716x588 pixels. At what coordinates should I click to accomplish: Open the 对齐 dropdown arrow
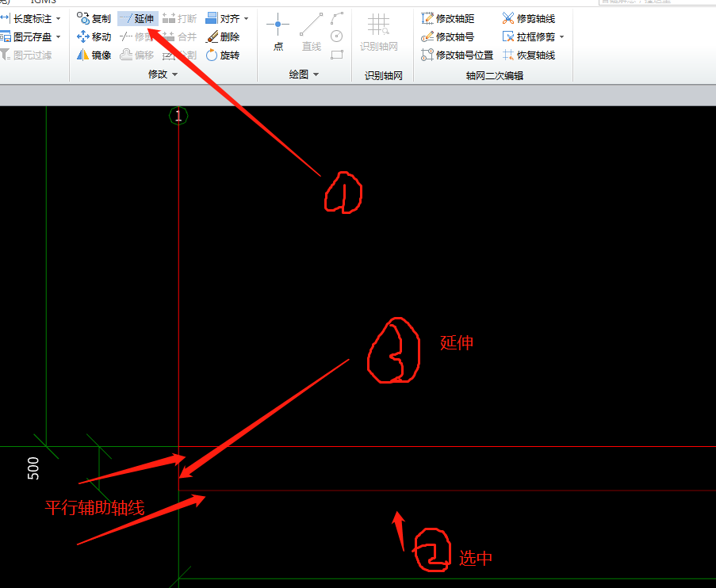pyautogui.click(x=246, y=19)
